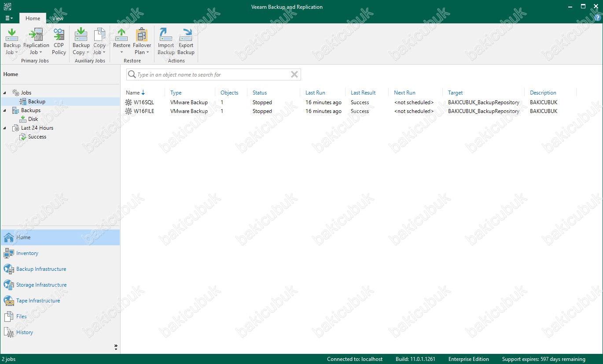Switch to the Home ribbon tab
Viewport: 603px width, 364px height.
33,18
